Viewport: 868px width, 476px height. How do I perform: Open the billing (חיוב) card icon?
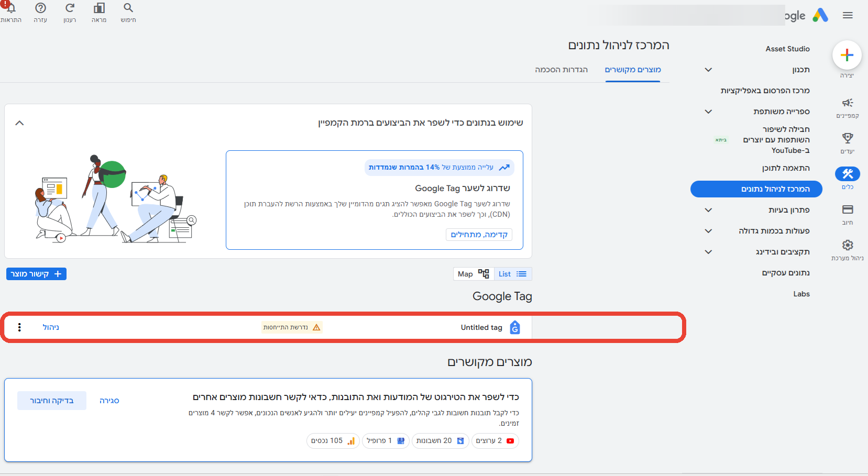848,209
